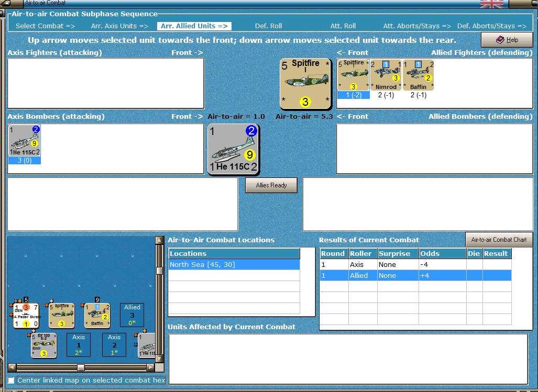Select the Nimrod fighter counter

[x=386, y=75]
